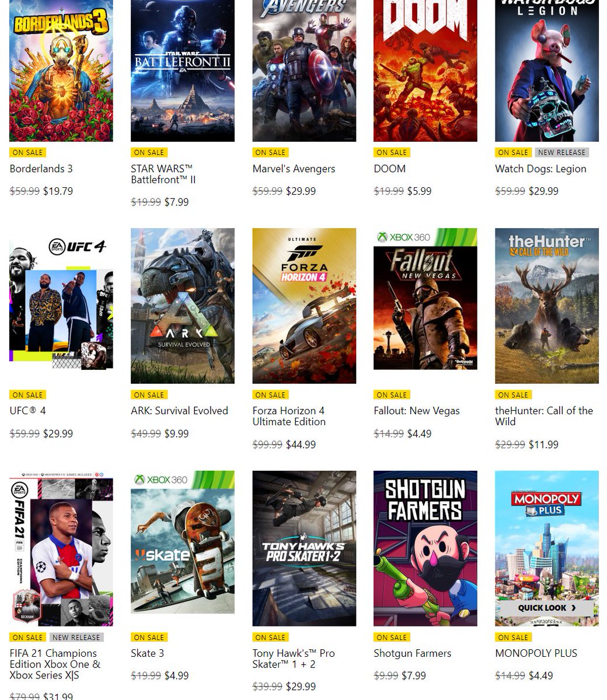Click the On Sale badge under Borderlands 3
Screen dimensions: 607x700
[x=27, y=152]
